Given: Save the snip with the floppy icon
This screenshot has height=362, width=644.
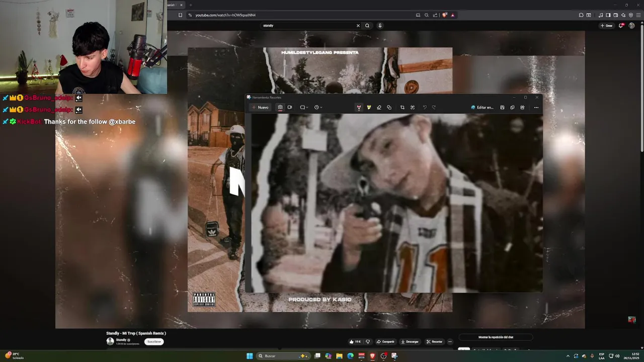Looking at the screenshot, I should pos(502,107).
